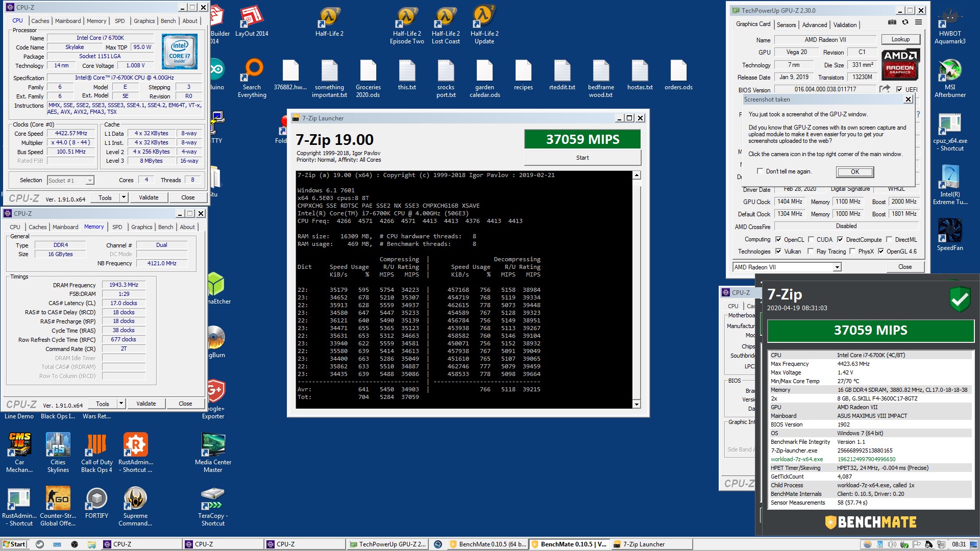
Task: Launch Counter-Strike Global Offensive icon
Action: coord(58,506)
